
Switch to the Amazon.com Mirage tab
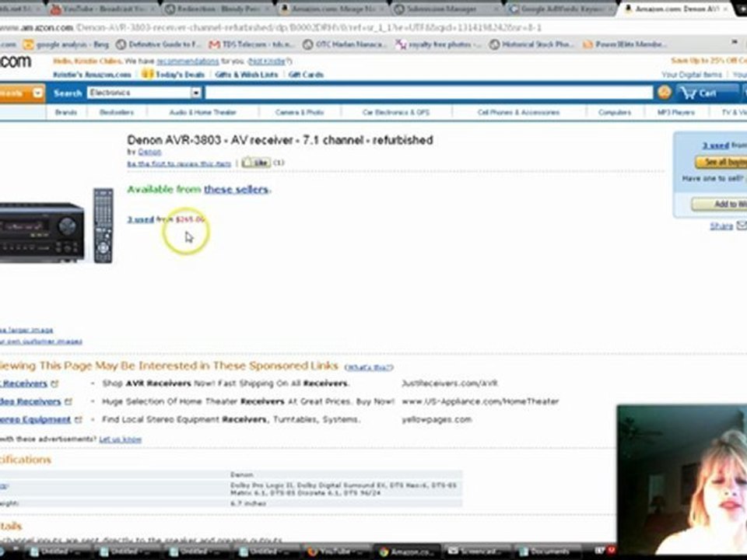pos(334,9)
